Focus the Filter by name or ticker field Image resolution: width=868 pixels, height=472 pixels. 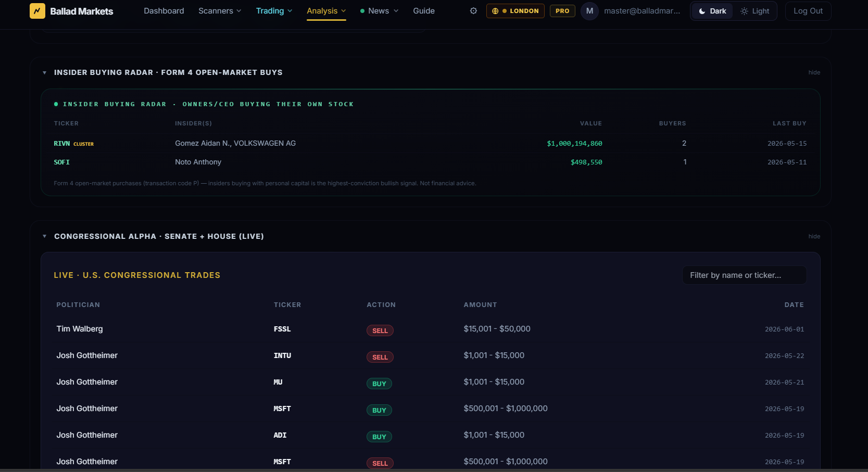[x=745, y=275]
